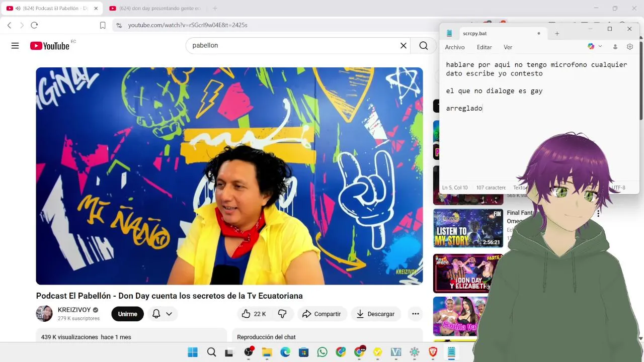Open Microsoft Store from the taskbar
The image size is (644, 362).
303,352
